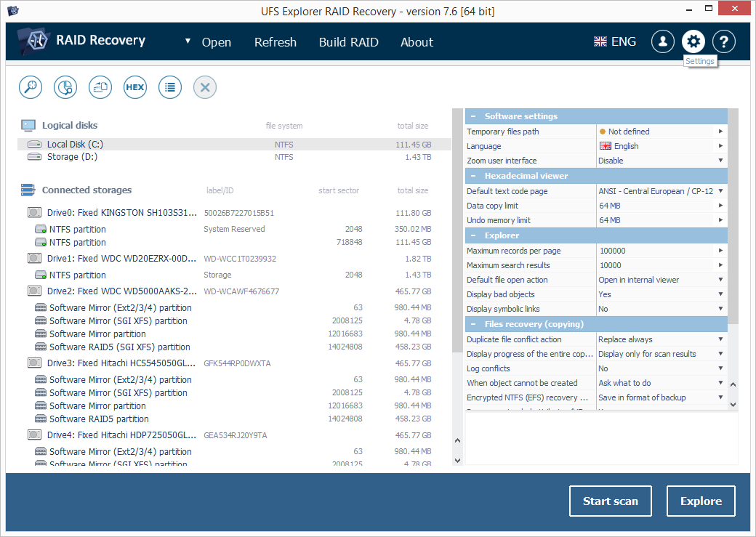Expand Temporary files path value arrow

click(721, 131)
